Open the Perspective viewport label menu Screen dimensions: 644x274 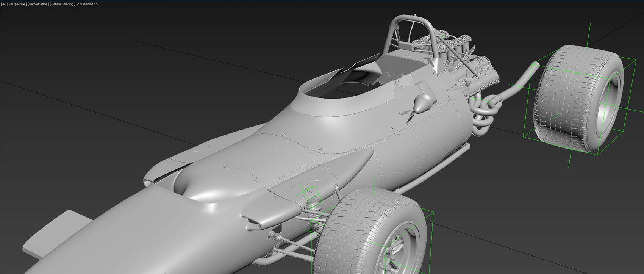[17, 4]
